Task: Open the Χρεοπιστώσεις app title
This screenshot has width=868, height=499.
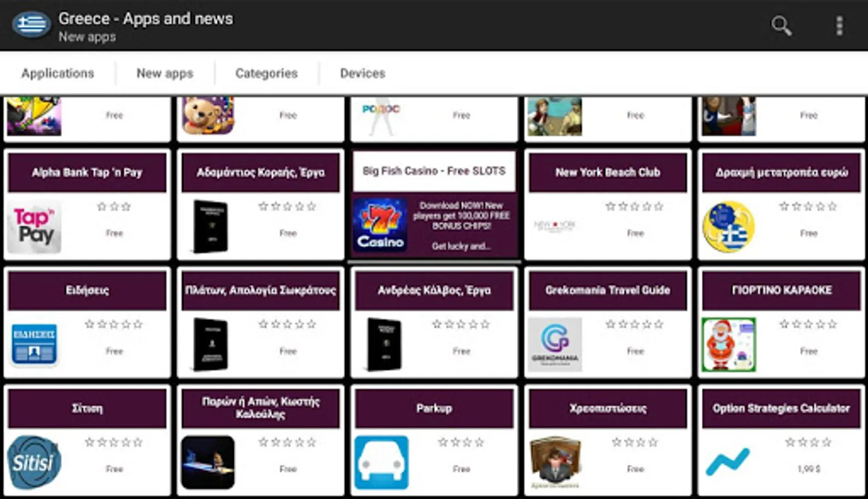Action: [608, 409]
